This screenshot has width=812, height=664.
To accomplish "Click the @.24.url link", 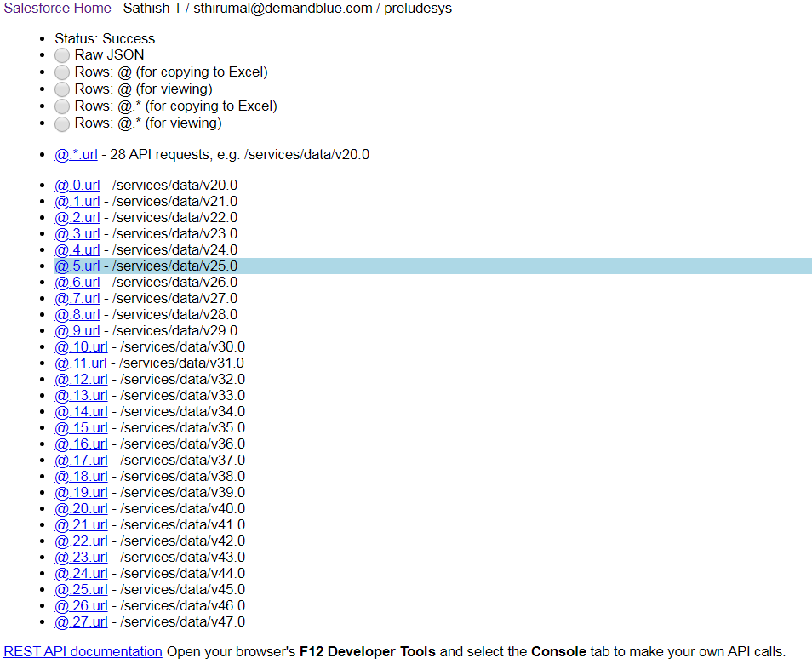I will 81,574.
